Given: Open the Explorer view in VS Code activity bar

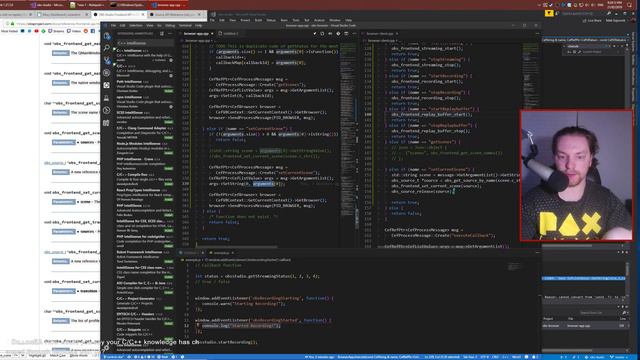Looking at the screenshot, I should coord(107,36).
